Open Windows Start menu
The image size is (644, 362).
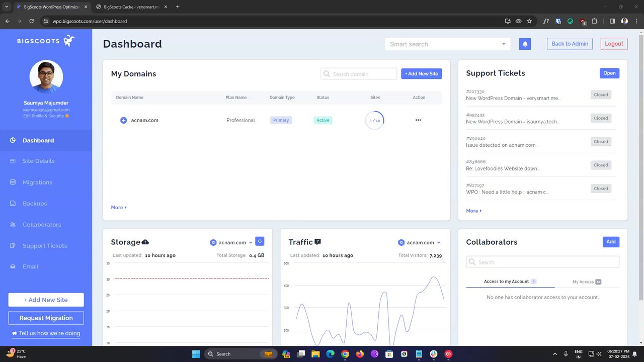(196, 354)
